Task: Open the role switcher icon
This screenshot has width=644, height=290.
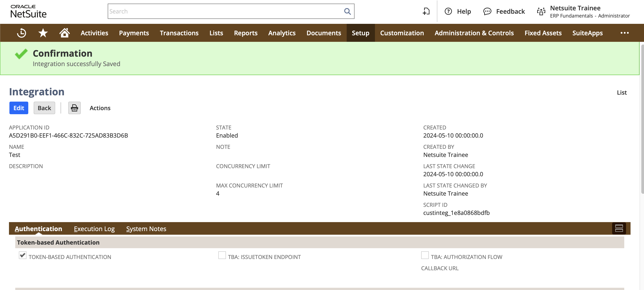Action: 541,11
